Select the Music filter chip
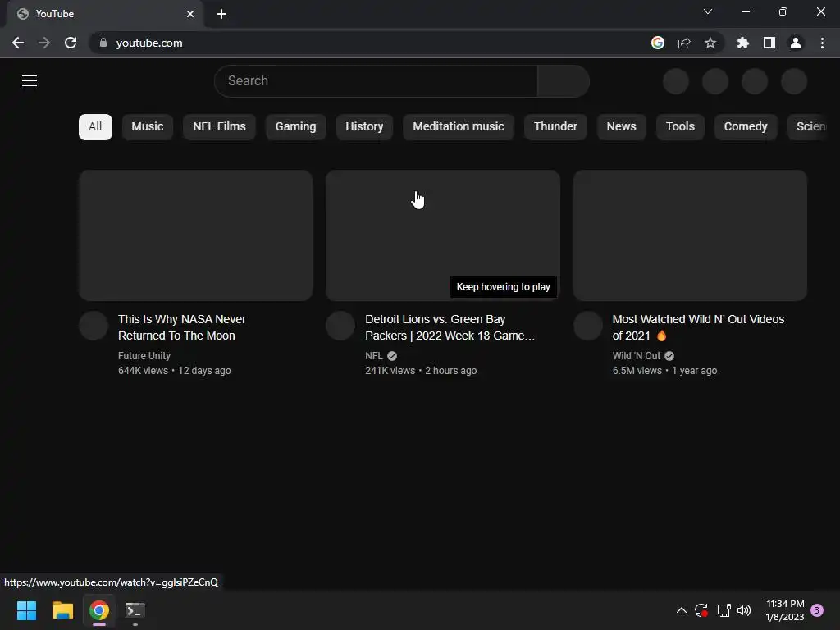This screenshot has width=840, height=630. tap(148, 127)
